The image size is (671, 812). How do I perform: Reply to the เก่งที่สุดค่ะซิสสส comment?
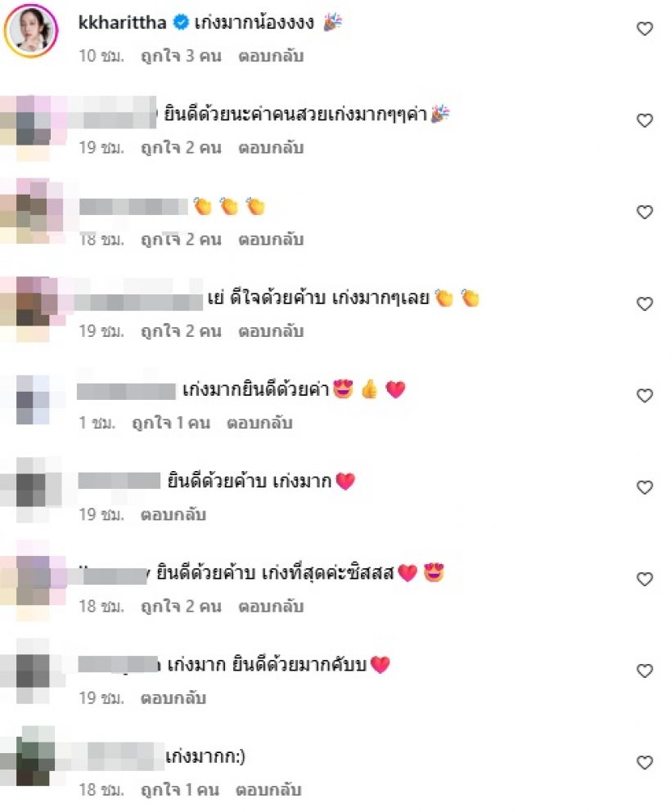point(271,607)
